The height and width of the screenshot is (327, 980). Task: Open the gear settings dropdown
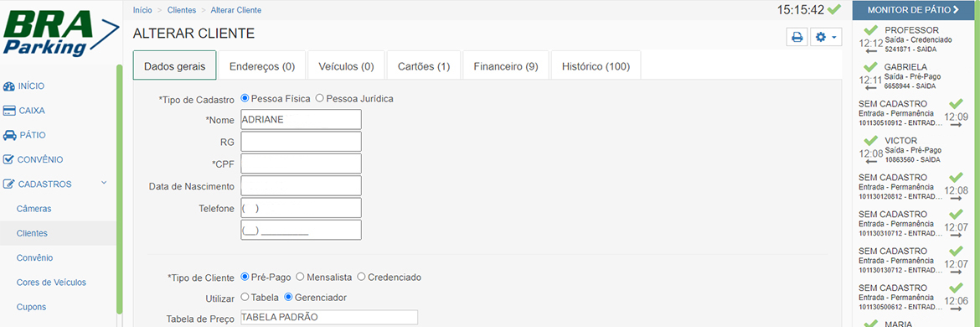click(x=826, y=38)
